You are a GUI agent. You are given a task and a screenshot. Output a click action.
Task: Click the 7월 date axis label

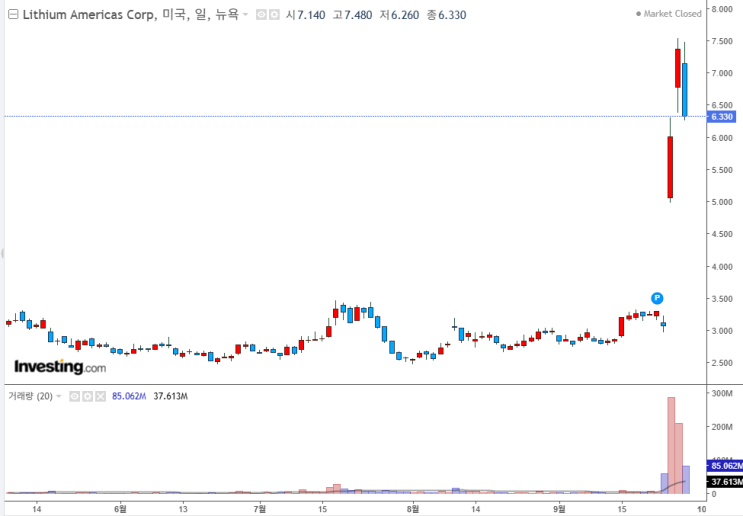(260, 509)
